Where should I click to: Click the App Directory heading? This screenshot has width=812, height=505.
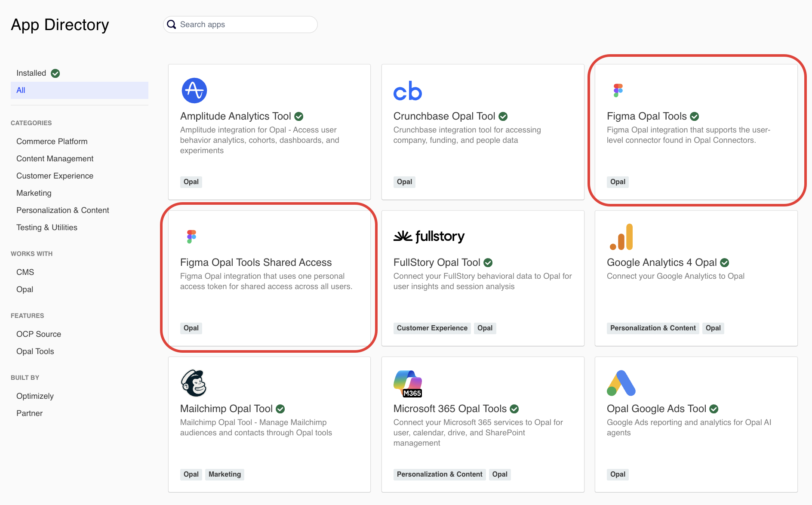tap(60, 25)
